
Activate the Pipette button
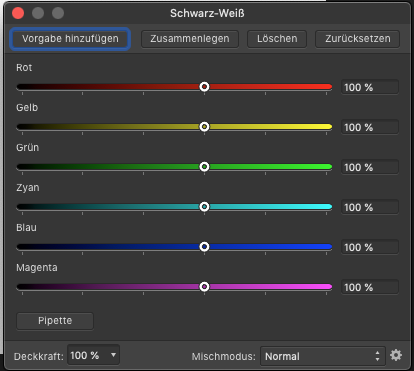pyautogui.click(x=55, y=321)
